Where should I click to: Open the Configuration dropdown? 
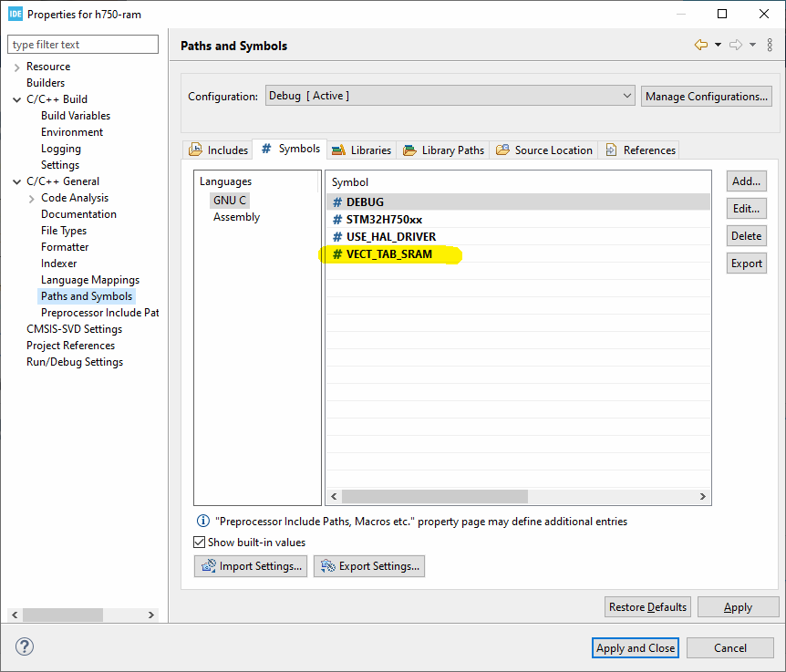point(450,96)
